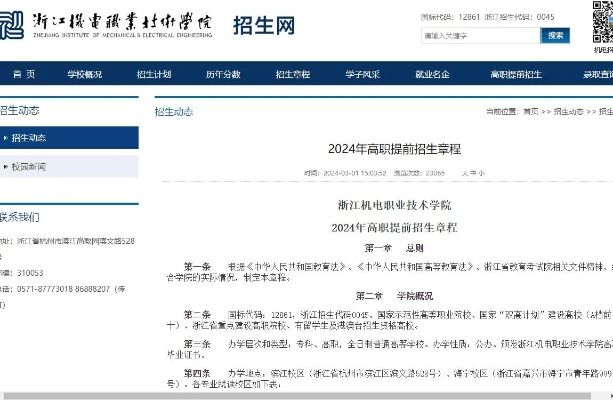Open 学子风采 navigation item

(x=362, y=75)
